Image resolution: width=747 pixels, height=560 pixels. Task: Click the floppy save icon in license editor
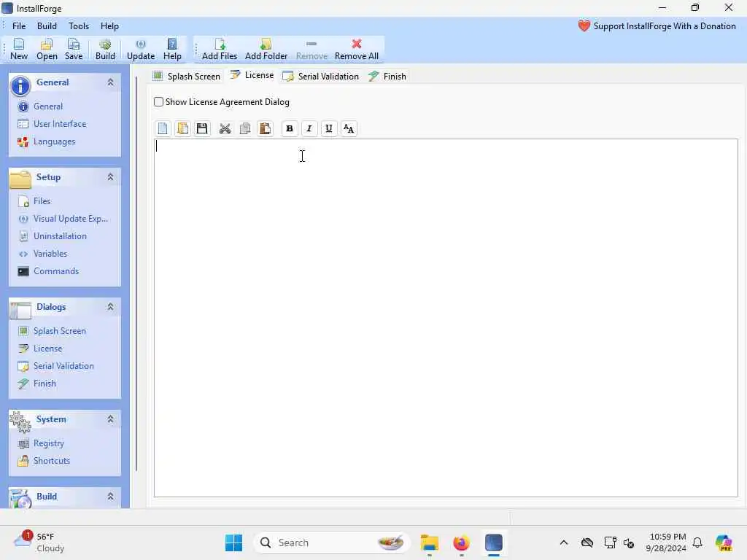point(202,128)
